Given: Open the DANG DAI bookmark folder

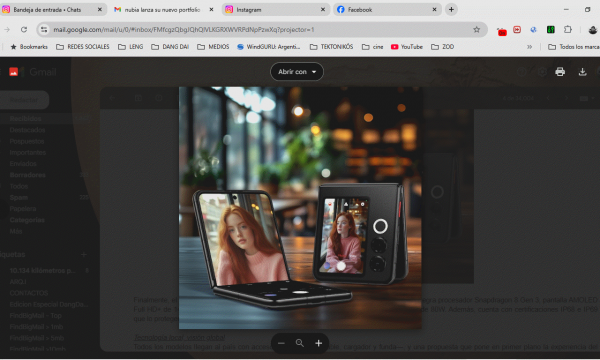Looking at the screenshot, I should 170,47.
